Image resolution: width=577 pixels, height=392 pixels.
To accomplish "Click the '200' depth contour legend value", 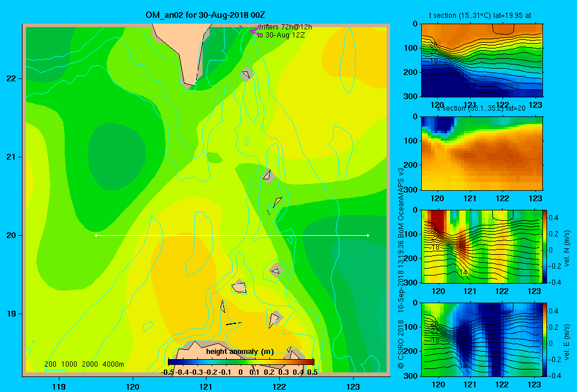I will 50,364.
